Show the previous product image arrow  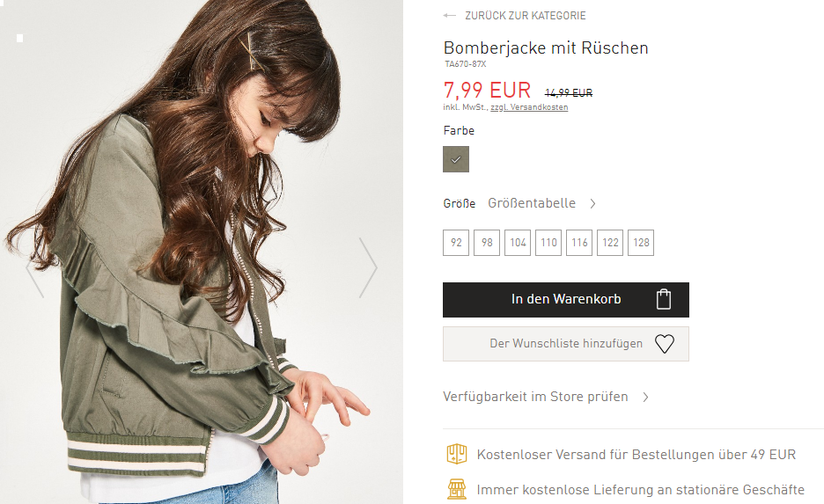(34, 278)
